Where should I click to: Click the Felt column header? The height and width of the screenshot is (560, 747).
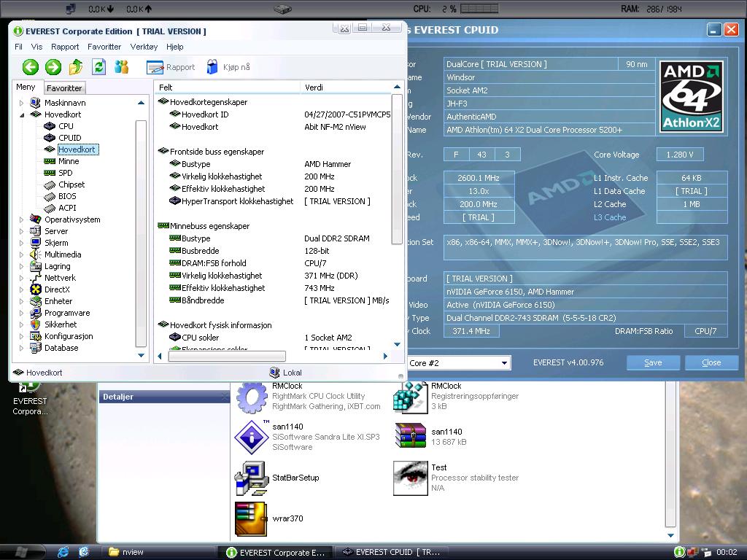pos(228,87)
